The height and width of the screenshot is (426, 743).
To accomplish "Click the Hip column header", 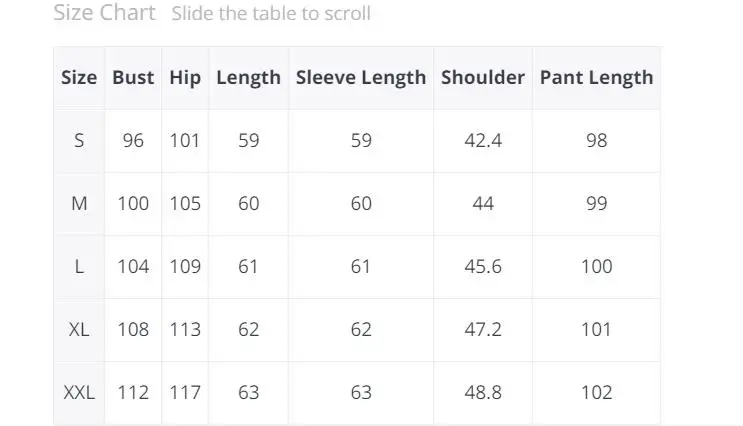I will [185, 77].
